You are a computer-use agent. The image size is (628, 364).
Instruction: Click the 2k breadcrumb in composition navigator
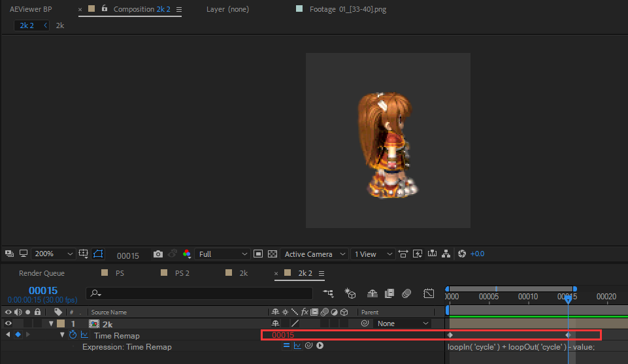[x=60, y=25]
